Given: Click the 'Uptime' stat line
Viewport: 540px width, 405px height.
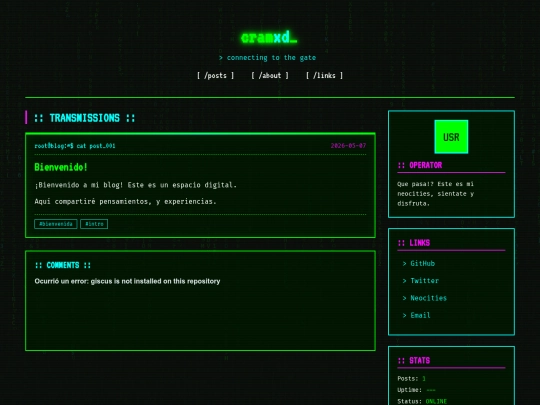Looking at the screenshot, I should coord(416,390).
